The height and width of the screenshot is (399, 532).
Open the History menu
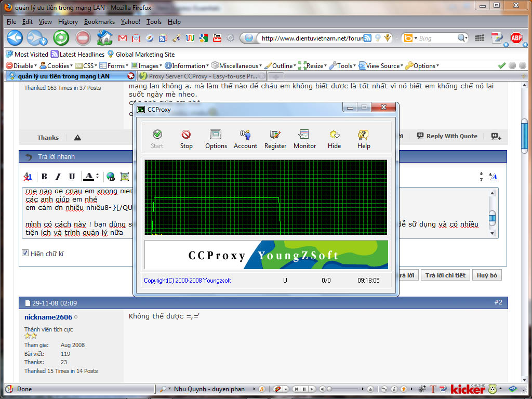pos(68,22)
